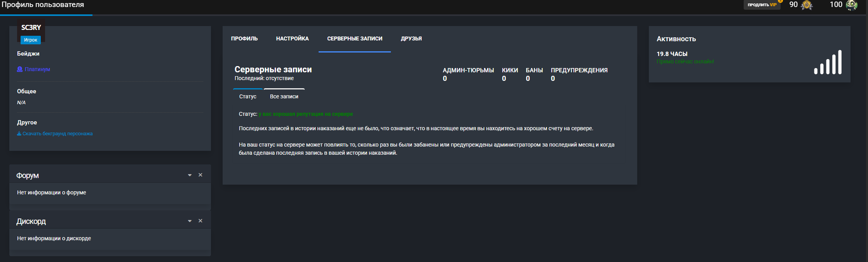Click the Продлить VIP button

tap(762, 5)
